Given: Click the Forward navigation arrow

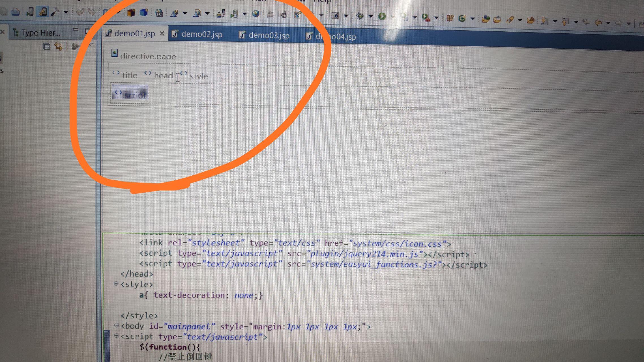Looking at the screenshot, I should 619,23.
